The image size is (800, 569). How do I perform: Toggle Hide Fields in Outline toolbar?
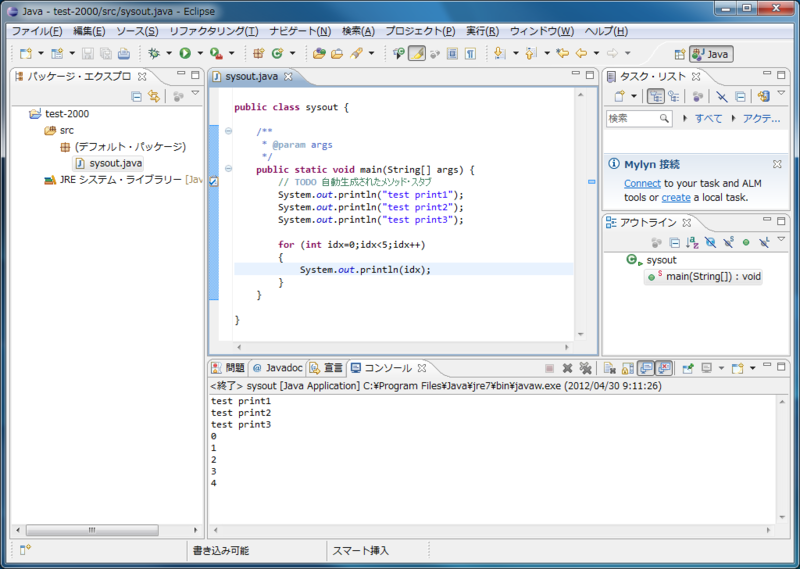click(x=710, y=242)
